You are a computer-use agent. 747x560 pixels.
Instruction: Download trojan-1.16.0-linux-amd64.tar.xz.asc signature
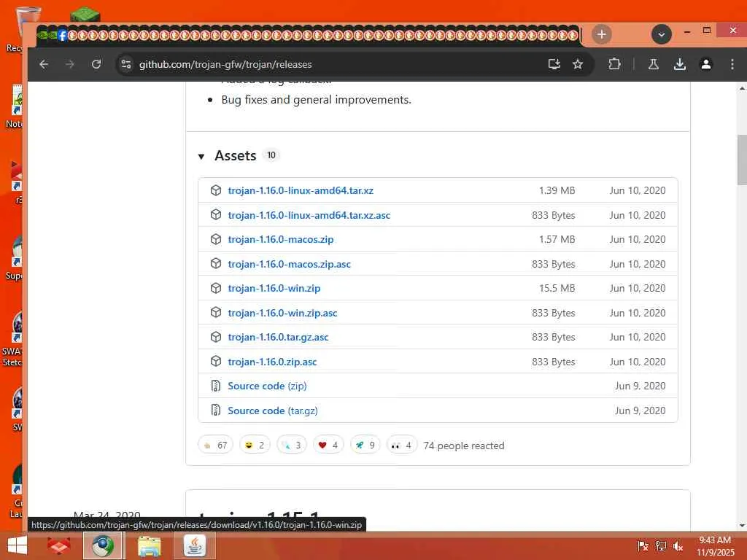309,215
